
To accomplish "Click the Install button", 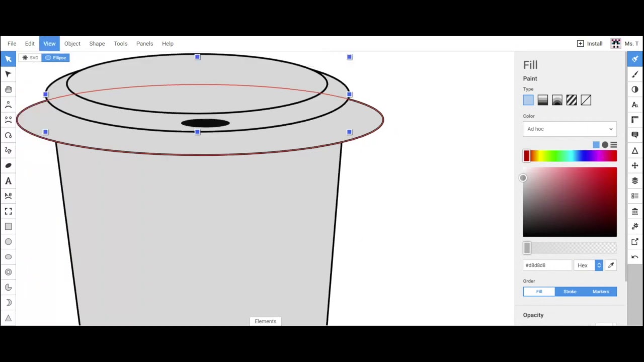I will 590,44.
